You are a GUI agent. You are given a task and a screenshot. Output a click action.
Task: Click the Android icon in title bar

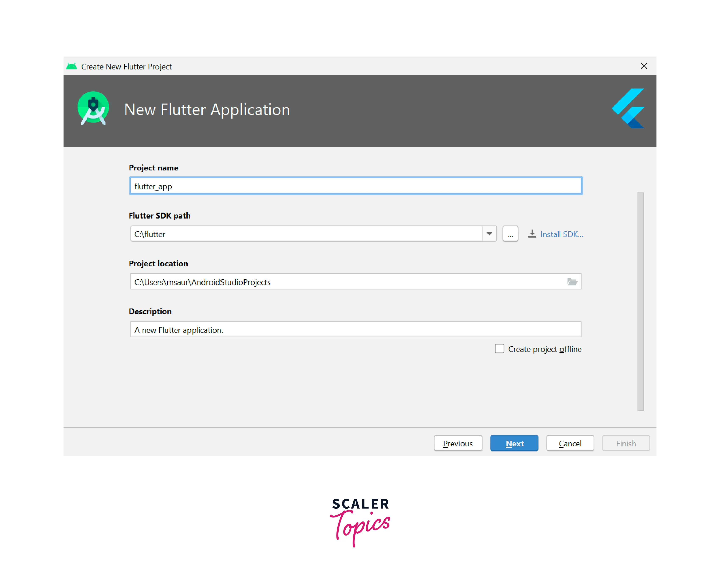(x=71, y=66)
